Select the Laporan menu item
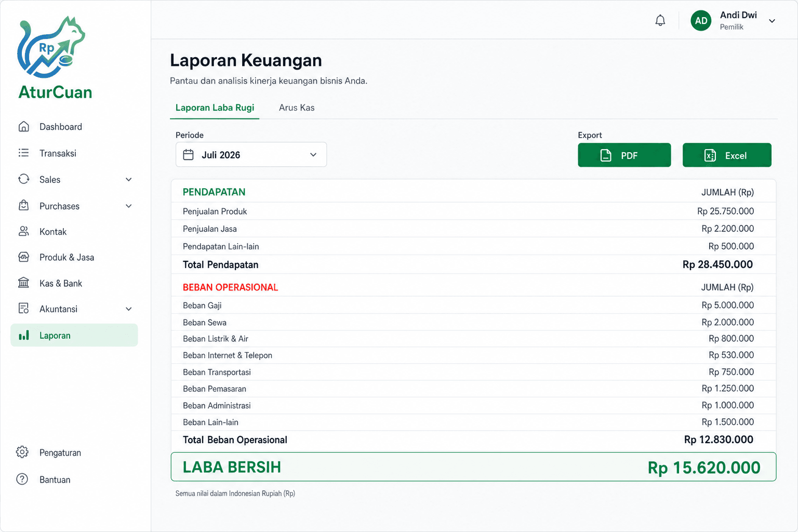Image resolution: width=798 pixels, height=532 pixels. (74, 335)
